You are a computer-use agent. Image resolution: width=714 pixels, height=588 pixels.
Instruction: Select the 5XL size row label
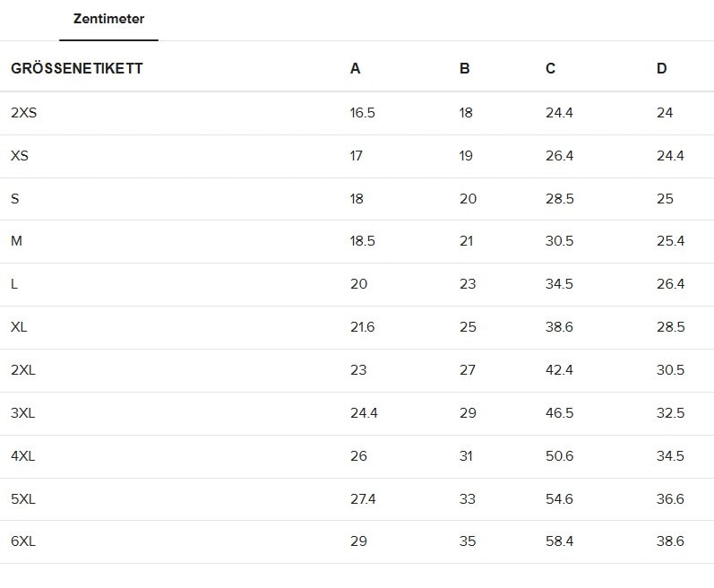tap(23, 499)
